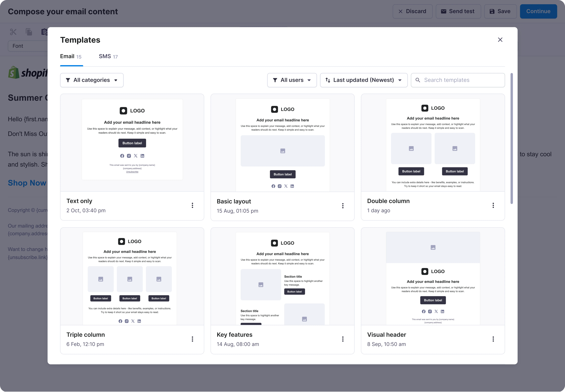Image resolution: width=565 pixels, height=392 pixels.
Task: Click the '2 Oct, 03:40 pm' timestamp
Action: (x=86, y=210)
